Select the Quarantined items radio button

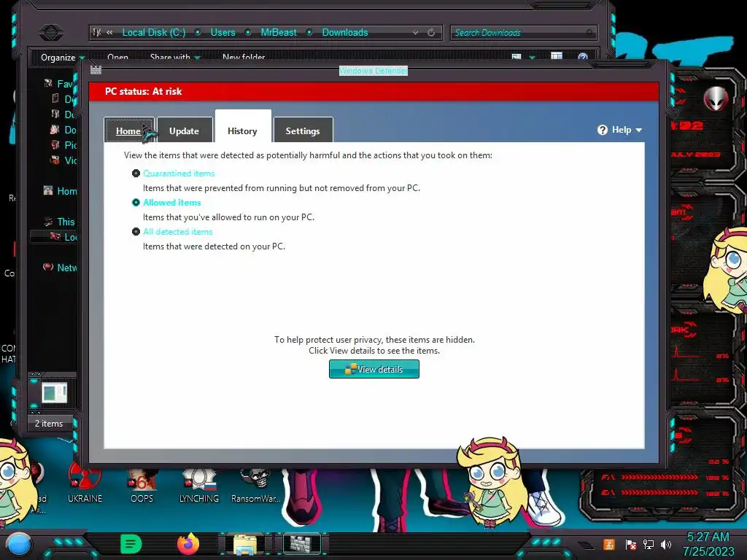pyautogui.click(x=136, y=174)
